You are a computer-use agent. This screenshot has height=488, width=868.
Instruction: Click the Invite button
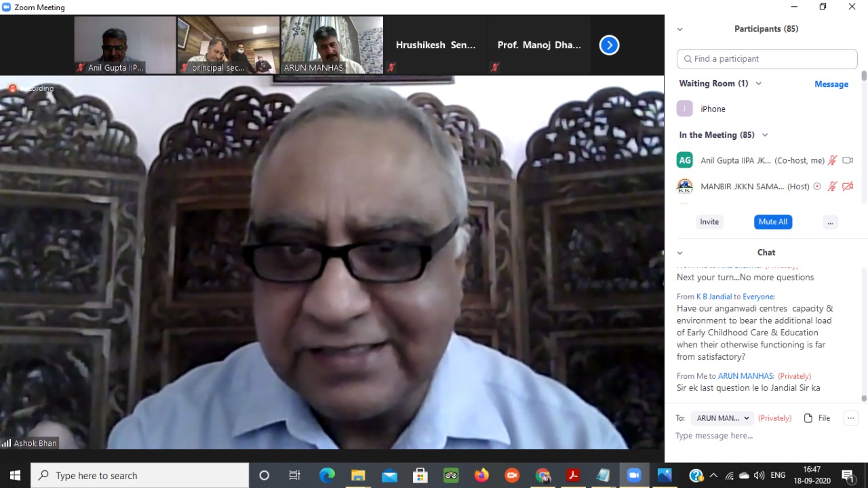[709, 222]
